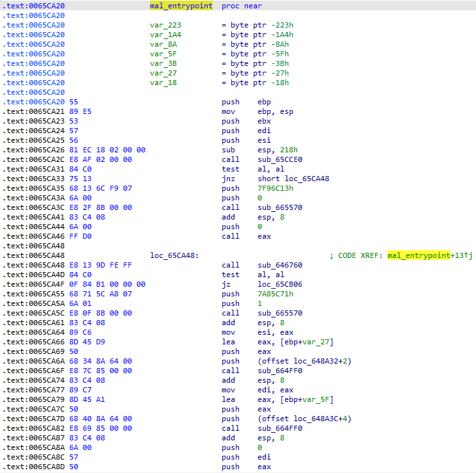The image size is (476, 473).
Task: Click address .text:0065CA2C
Action: pyautogui.click(x=33, y=159)
